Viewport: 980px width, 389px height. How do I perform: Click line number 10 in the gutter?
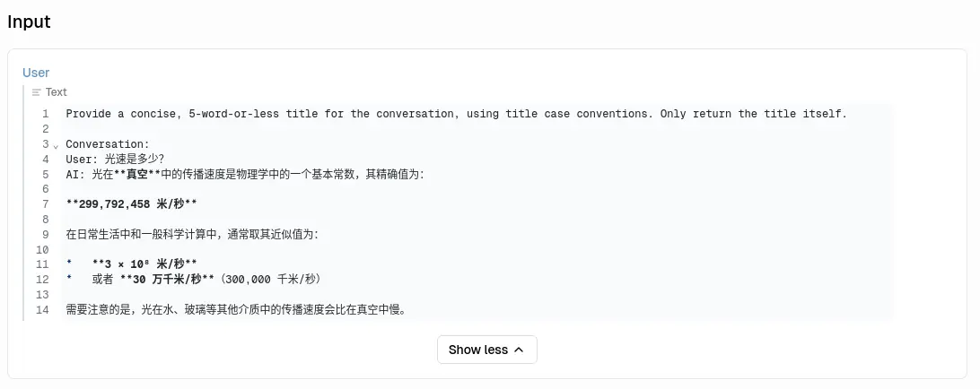(x=42, y=249)
